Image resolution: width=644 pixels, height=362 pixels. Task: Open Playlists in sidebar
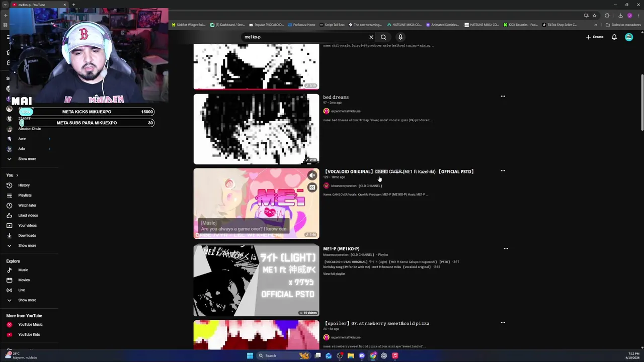click(25, 196)
